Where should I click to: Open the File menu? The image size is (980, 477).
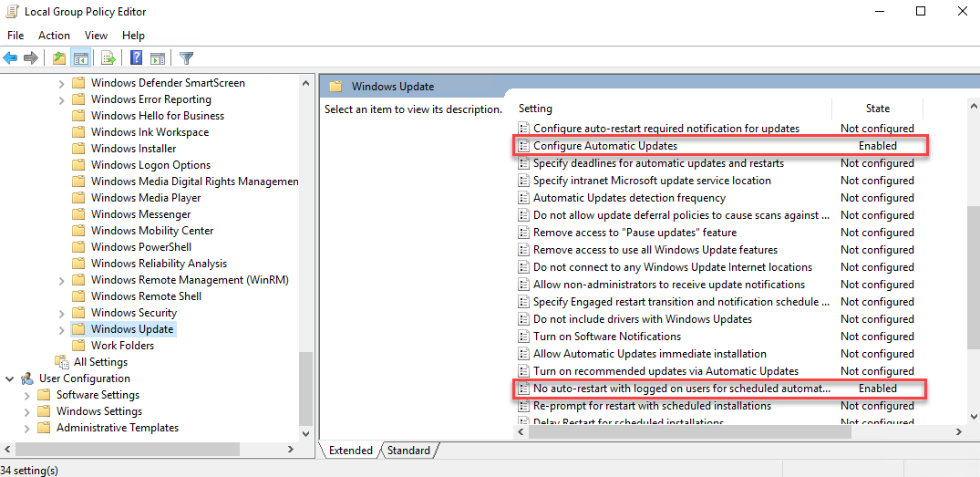15,35
